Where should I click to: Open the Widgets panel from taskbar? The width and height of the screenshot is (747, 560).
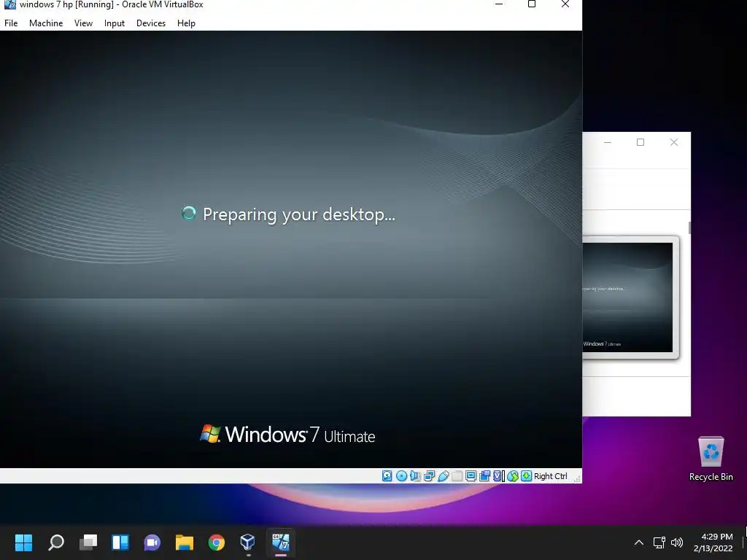[120, 542]
